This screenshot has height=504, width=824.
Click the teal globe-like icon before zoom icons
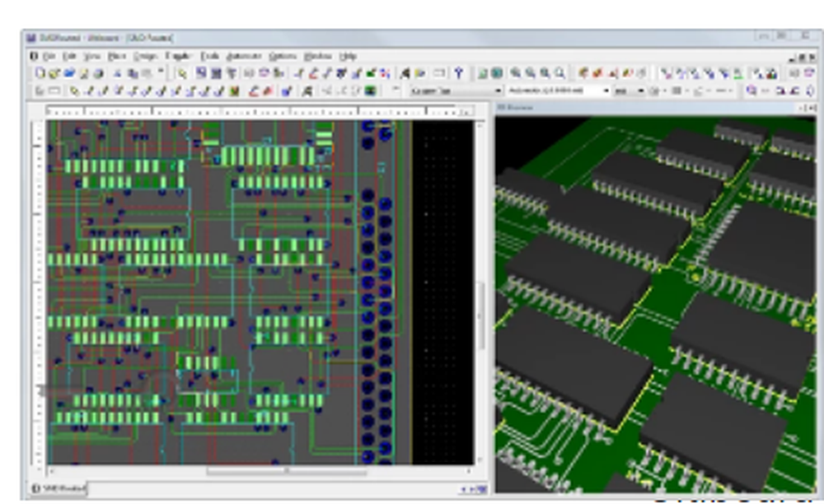(497, 73)
